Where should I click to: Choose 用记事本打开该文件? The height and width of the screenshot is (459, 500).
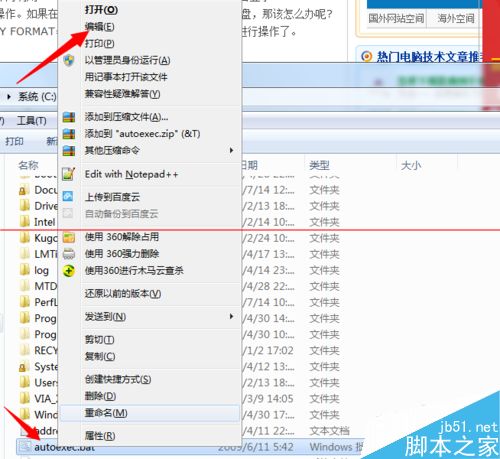126,77
